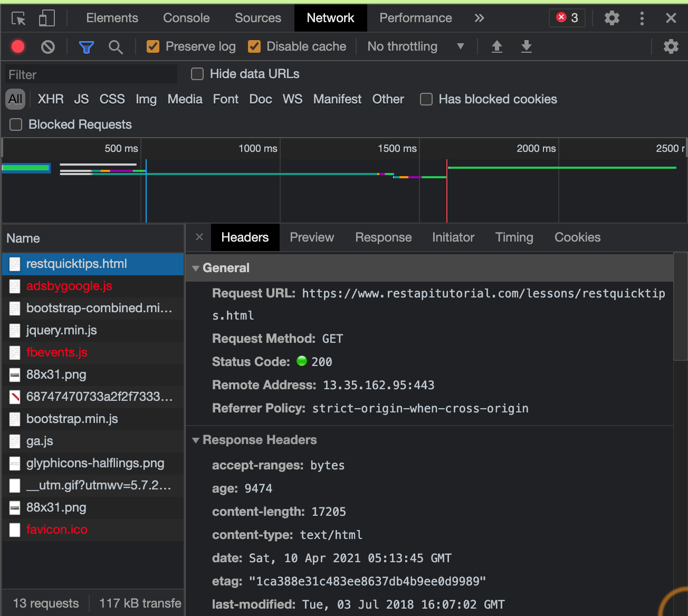The width and height of the screenshot is (688, 616).
Task: Select the favicon.ico request
Action: point(93,530)
